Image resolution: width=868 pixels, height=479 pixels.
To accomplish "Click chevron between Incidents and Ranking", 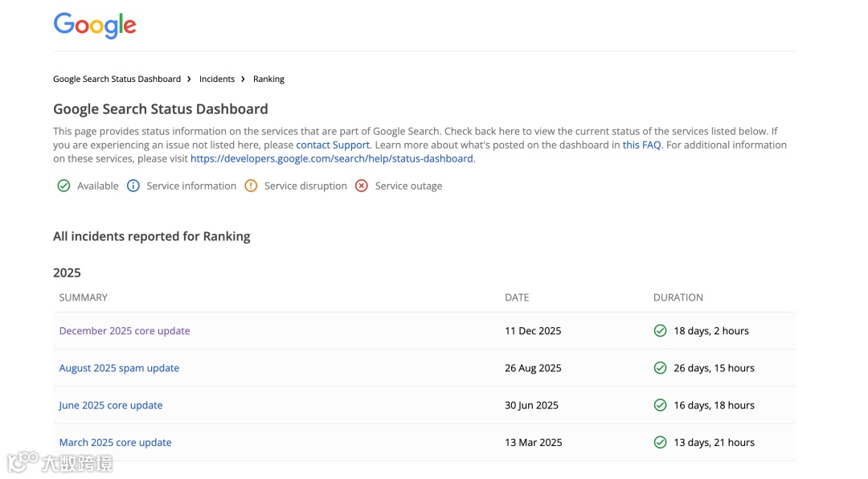I will tap(244, 79).
